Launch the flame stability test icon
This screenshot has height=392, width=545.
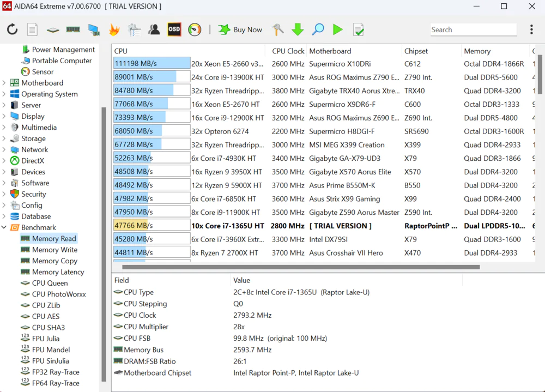(x=114, y=29)
